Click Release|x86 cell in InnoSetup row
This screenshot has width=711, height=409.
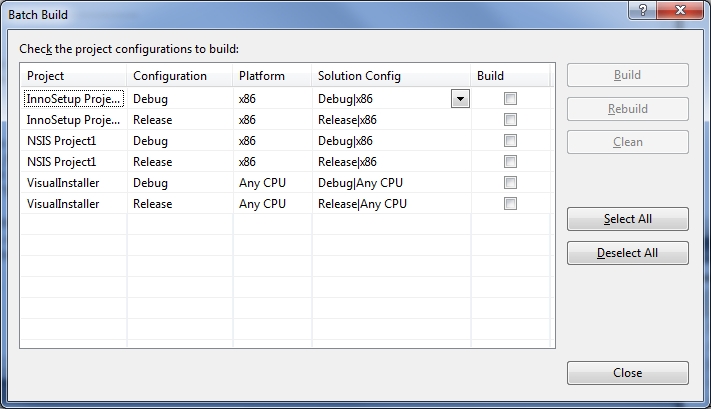391,120
